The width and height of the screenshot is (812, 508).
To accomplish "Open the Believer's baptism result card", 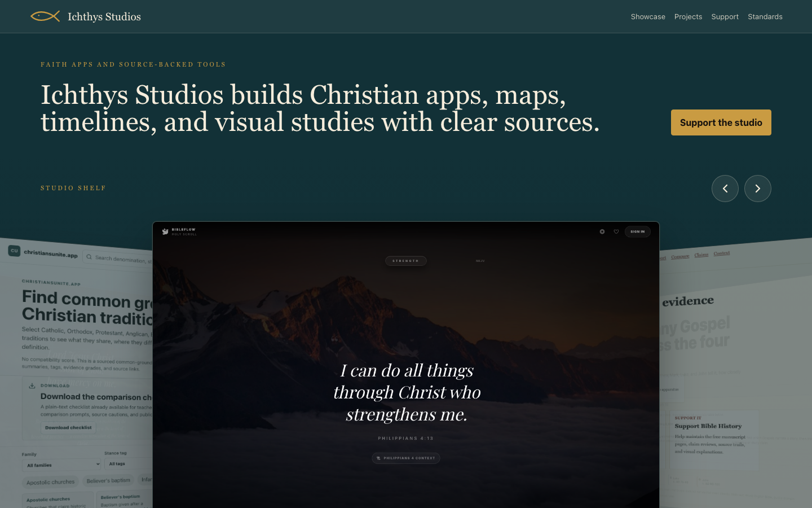I will pos(125,500).
